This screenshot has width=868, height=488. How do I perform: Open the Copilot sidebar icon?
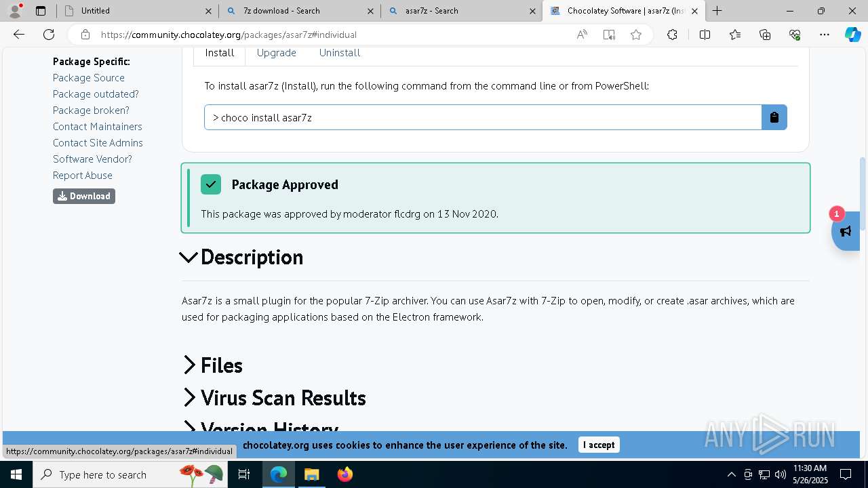(x=852, y=35)
